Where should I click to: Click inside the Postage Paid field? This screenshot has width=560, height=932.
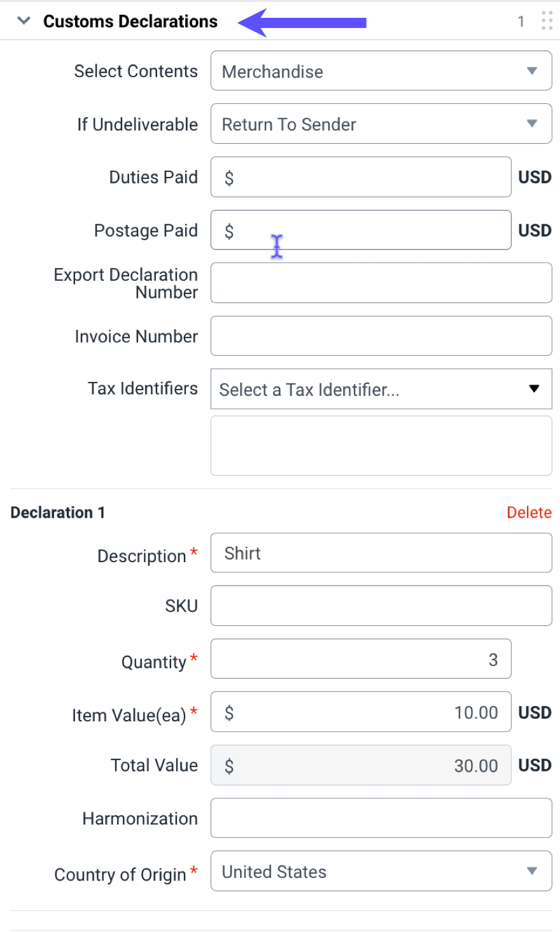click(x=360, y=230)
